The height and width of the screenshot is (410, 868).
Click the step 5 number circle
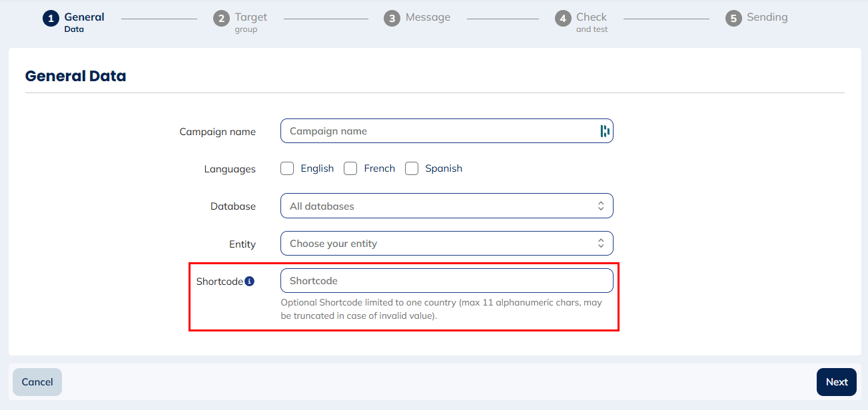(733, 19)
